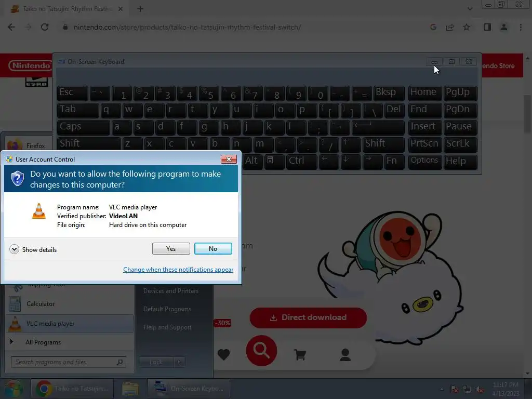The image size is (532, 399).
Task: Click the muted volume icon in the system tray
Action: [480, 390]
